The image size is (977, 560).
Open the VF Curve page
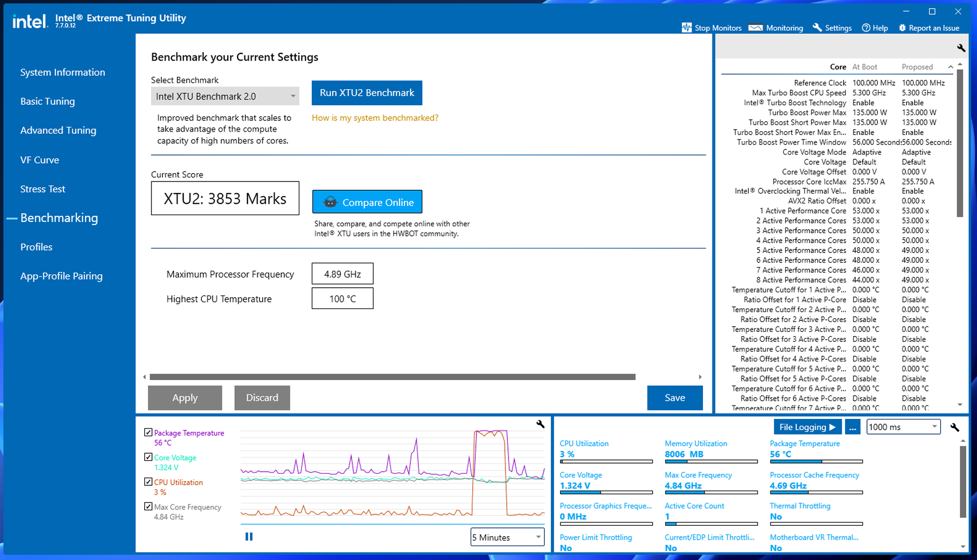39,160
